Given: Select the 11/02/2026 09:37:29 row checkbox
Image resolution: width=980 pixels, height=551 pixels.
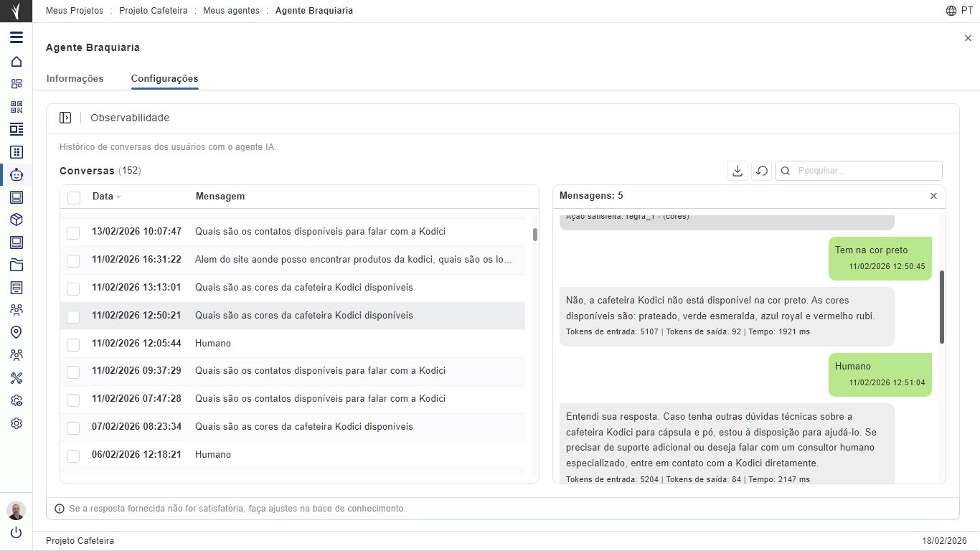Looking at the screenshot, I should pos(73,372).
